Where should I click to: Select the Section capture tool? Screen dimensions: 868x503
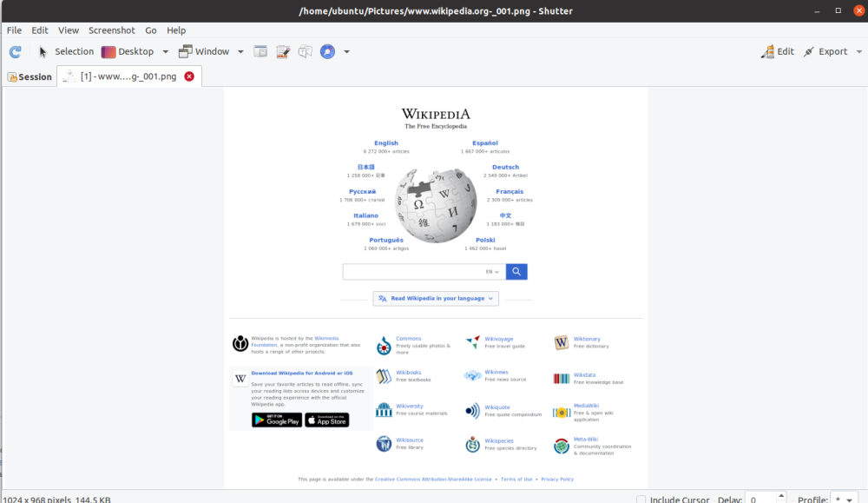(260, 51)
